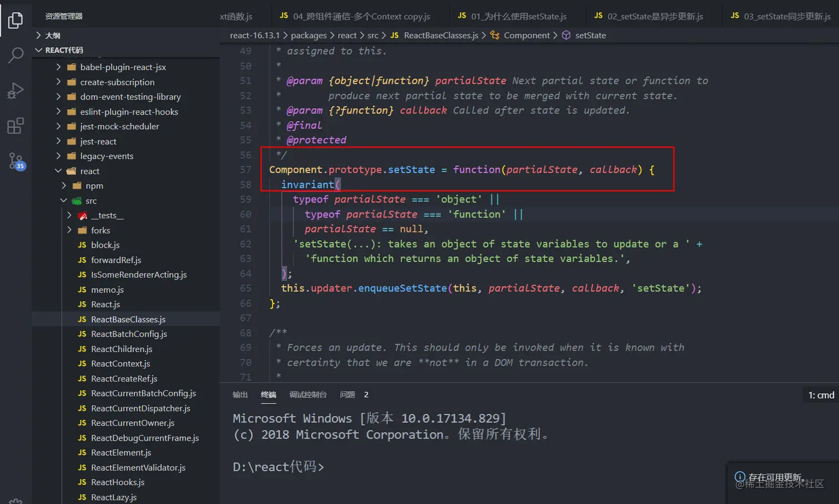Collapse the src folder

pyautogui.click(x=64, y=201)
